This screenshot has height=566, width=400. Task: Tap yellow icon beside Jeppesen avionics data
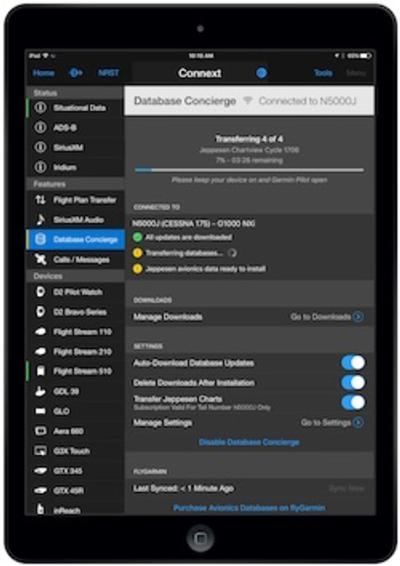pos(138,269)
